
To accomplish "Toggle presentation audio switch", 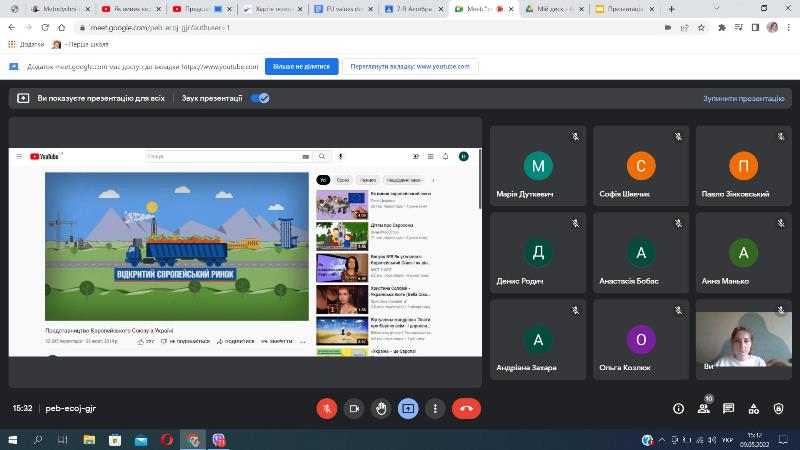I will (x=260, y=98).
